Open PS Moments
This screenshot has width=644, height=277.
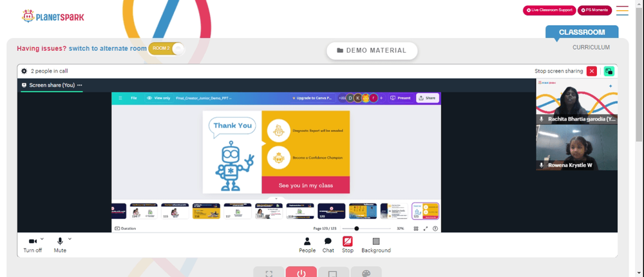[594, 10]
